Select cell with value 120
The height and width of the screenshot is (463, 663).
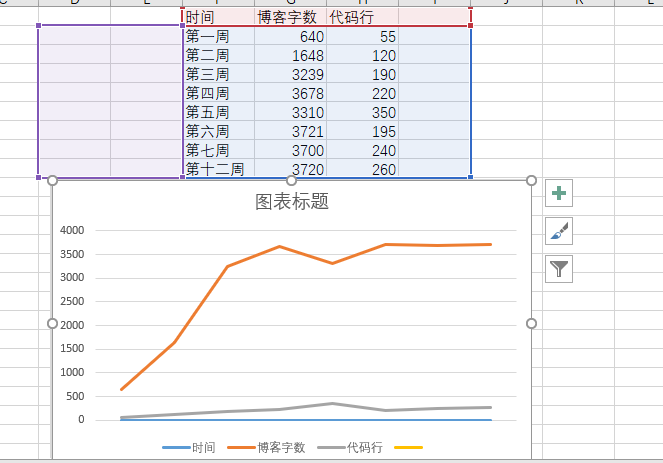click(x=362, y=55)
